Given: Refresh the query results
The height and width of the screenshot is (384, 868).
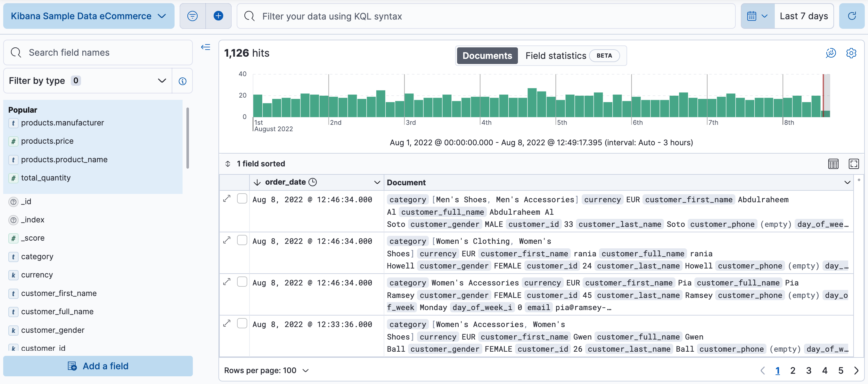Looking at the screenshot, I should click(851, 16).
